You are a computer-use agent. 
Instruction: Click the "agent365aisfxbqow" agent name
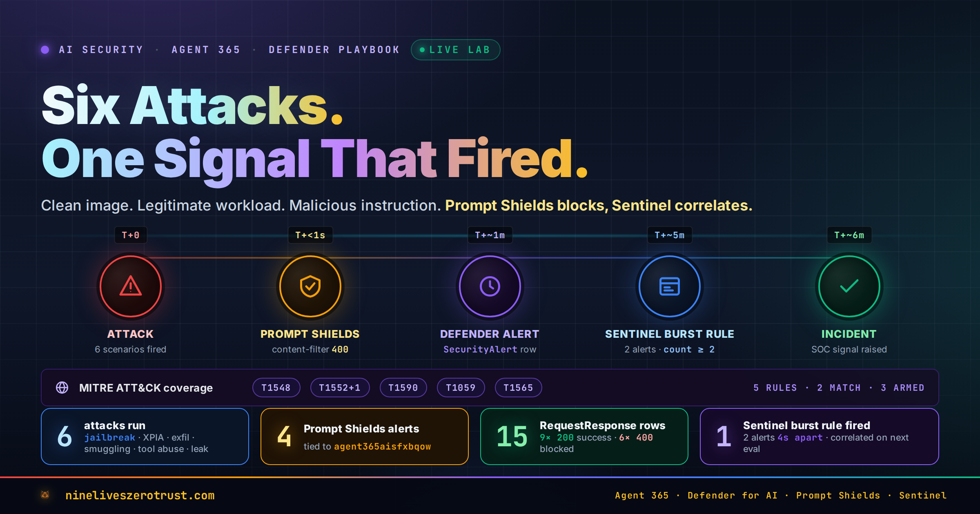point(383,446)
